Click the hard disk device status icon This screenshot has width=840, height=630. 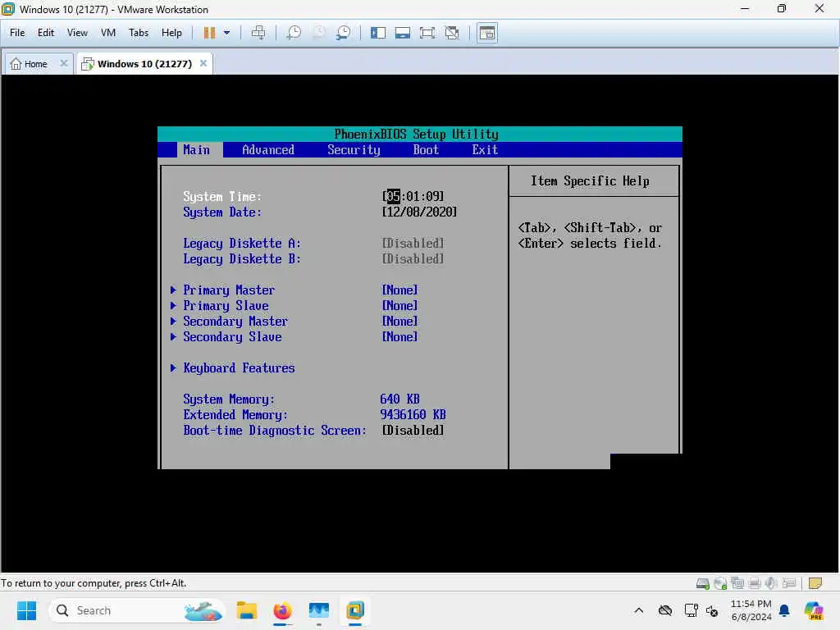pos(703,583)
